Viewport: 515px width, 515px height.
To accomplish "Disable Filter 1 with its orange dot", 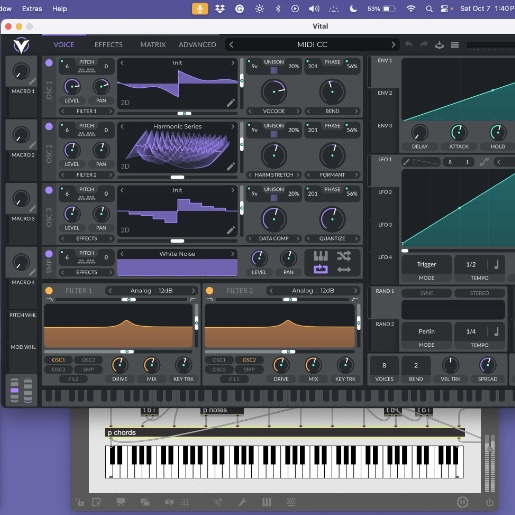I will click(x=49, y=291).
